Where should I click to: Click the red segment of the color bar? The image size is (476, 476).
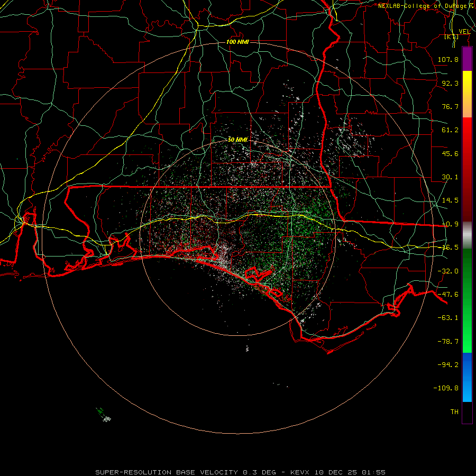click(467, 169)
